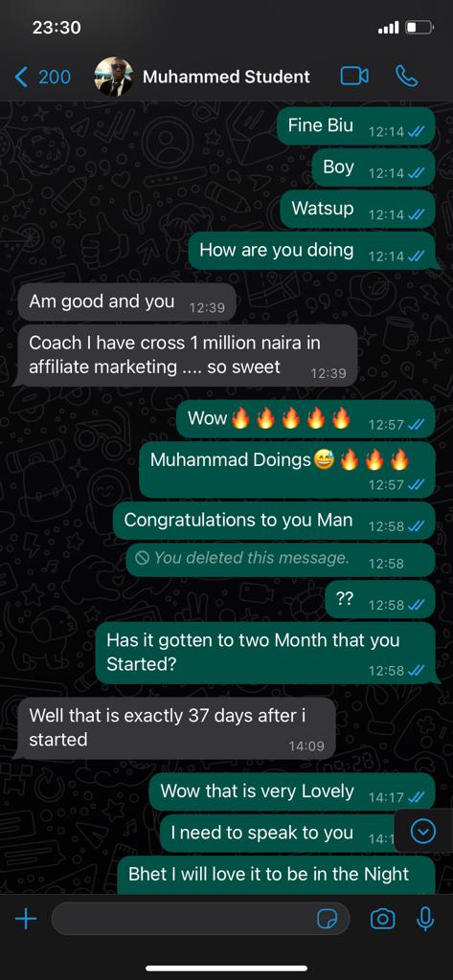Open the plus attachment menu
Viewport: 453px width, 980px height.
pos(26,919)
